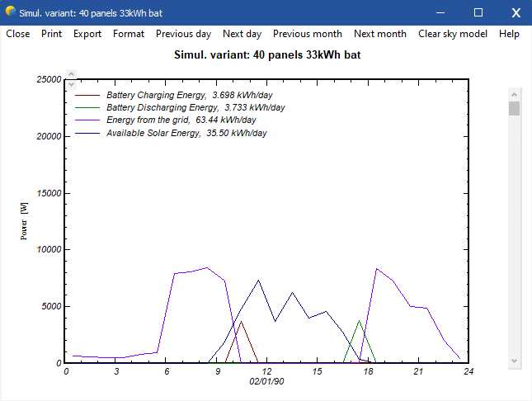
Task: Click the green Battery Discharging legend line
Action: 87,107
